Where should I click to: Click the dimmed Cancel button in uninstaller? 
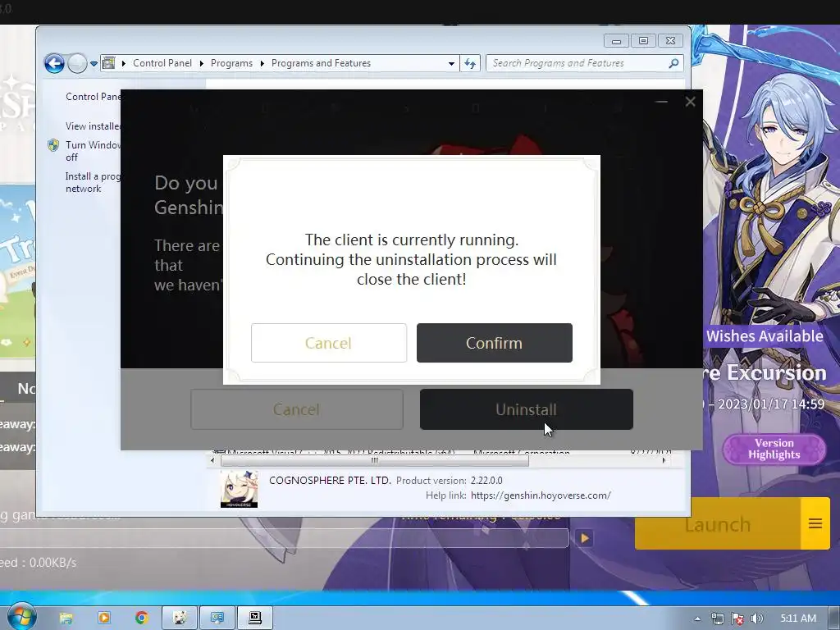(297, 409)
